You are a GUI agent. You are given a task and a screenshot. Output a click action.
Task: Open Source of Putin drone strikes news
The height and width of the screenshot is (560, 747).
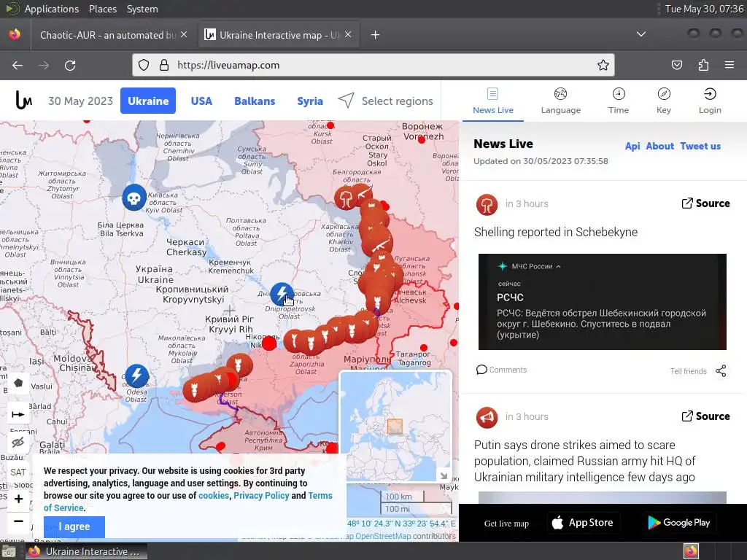(x=705, y=416)
